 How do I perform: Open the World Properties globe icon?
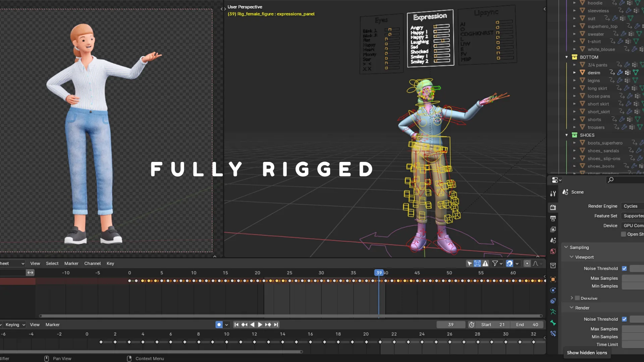[x=553, y=251]
